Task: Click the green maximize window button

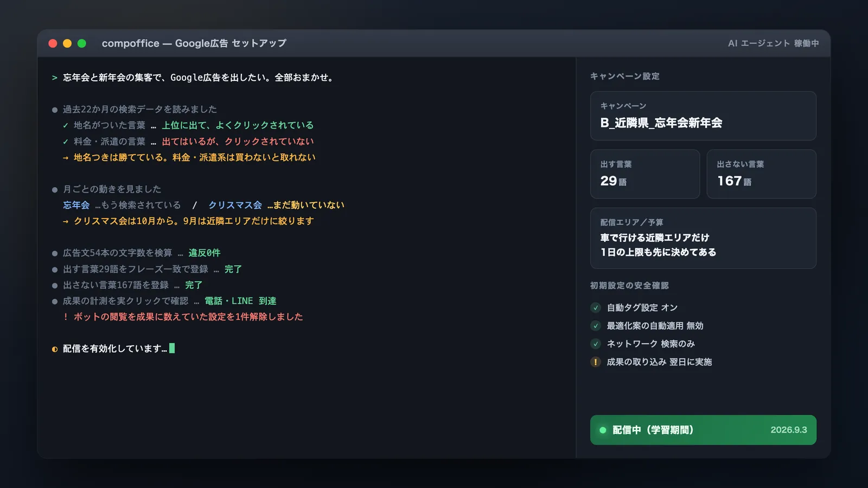Action: [82, 43]
